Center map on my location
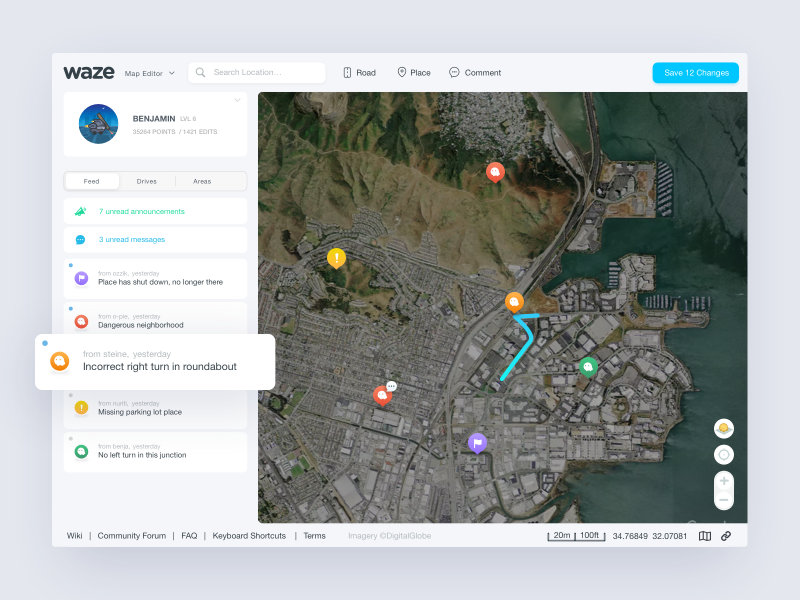 724,455
